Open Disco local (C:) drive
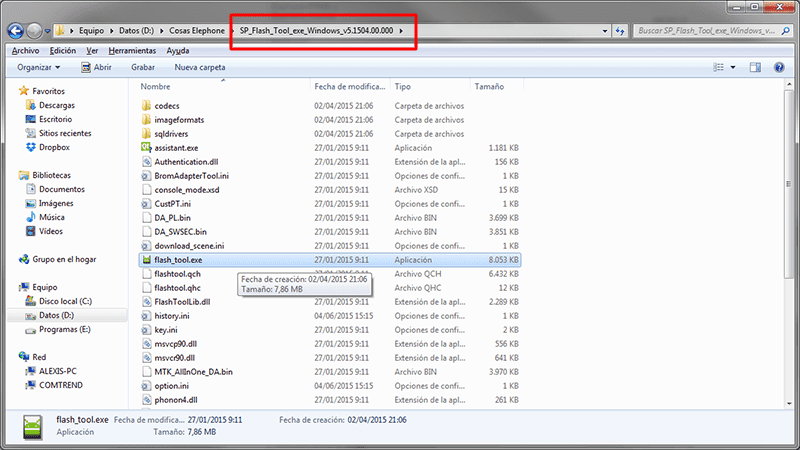Viewport: 800px width, 450px height. [x=65, y=302]
